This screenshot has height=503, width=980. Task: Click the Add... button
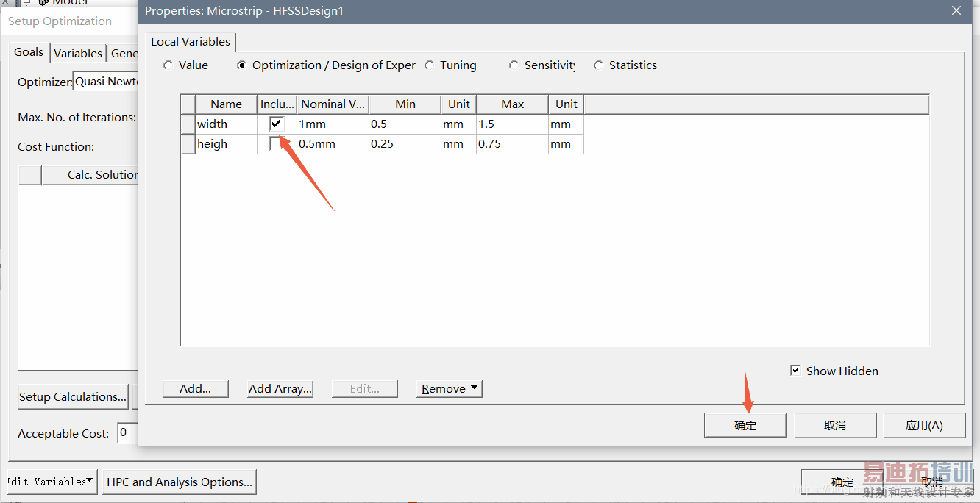pos(196,388)
